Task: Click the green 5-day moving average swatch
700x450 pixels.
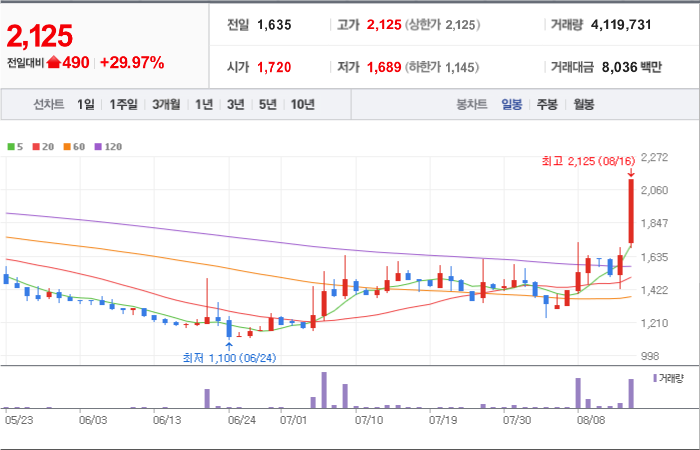Action: coord(11,147)
